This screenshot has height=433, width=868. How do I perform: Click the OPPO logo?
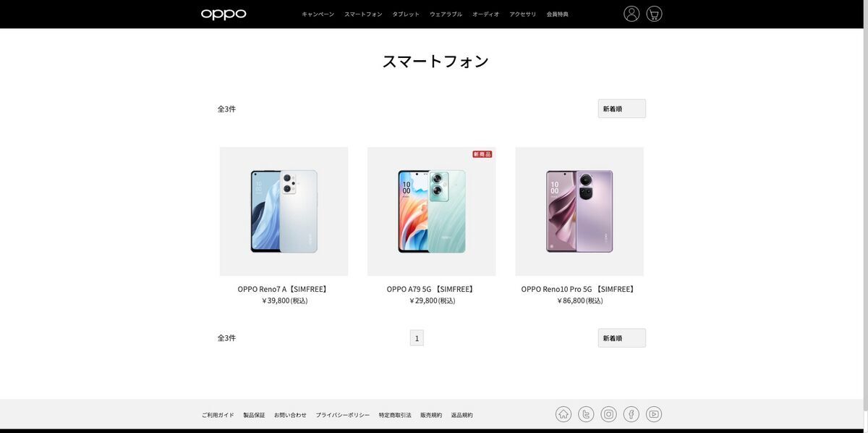point(224,14)
